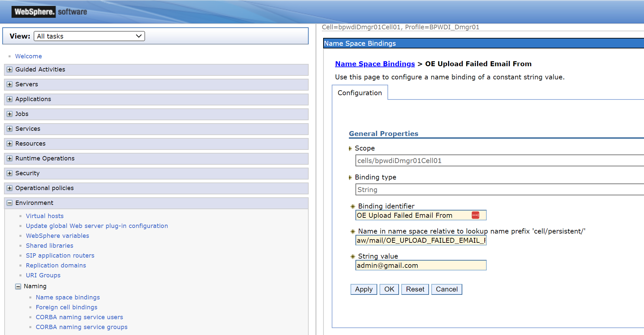Open the View tasks dropdown
The height and width of the screenshot is (335, 644).
pos(89,36)
